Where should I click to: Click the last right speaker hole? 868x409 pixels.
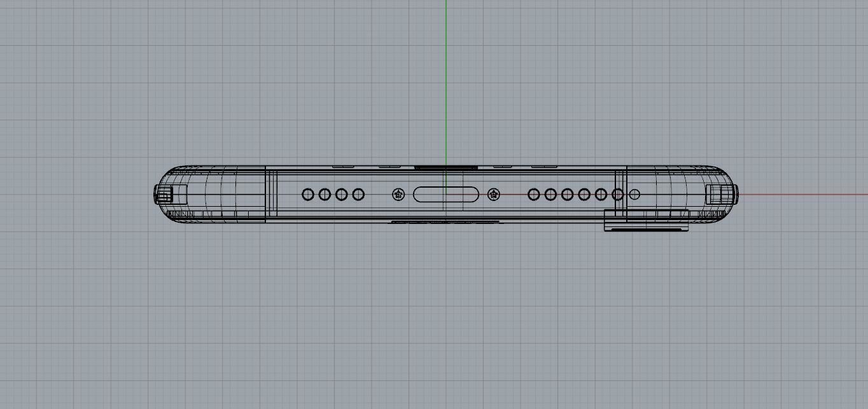(x=617, y=195)
